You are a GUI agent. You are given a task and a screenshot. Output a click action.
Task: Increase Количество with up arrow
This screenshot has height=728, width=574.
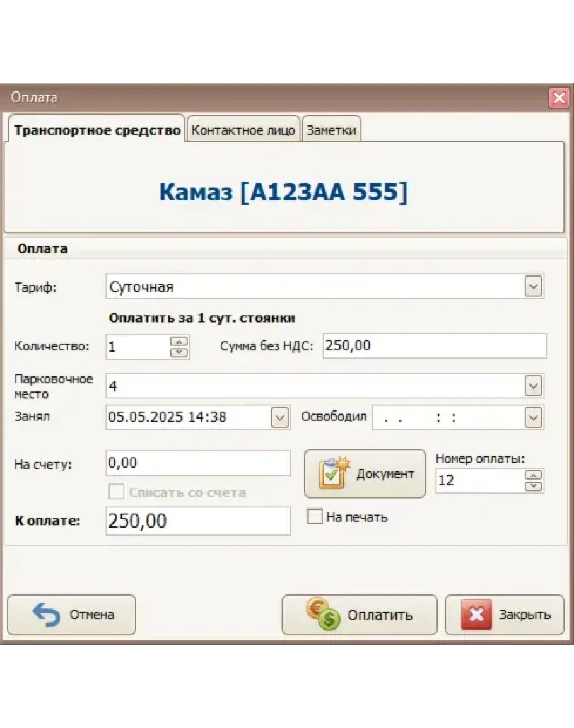tap(180, 342)
